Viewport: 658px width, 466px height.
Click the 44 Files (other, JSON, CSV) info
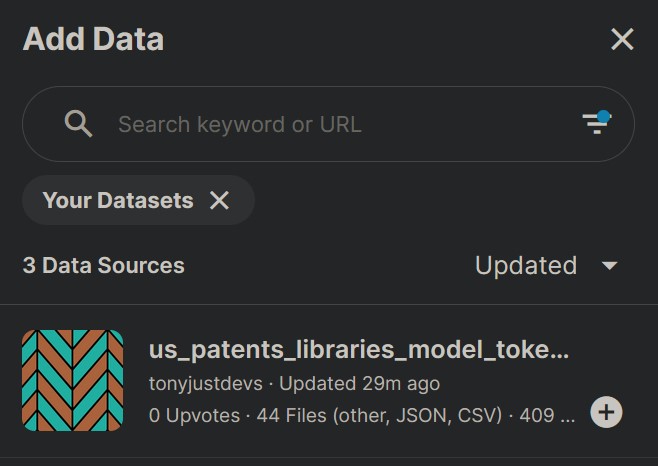[379, 416]
